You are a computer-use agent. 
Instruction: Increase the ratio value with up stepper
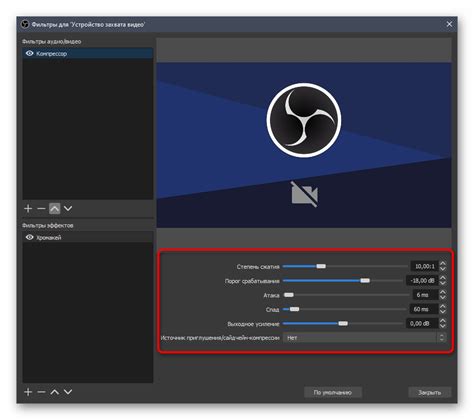443,264
